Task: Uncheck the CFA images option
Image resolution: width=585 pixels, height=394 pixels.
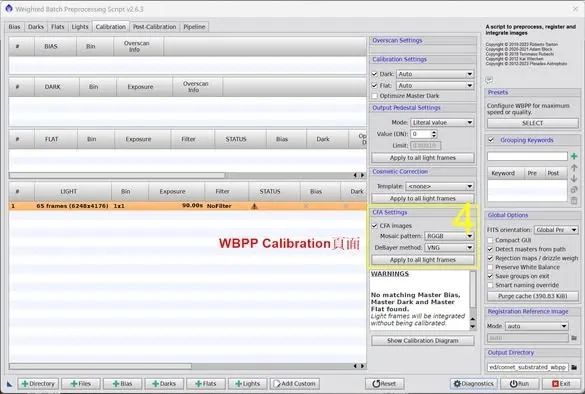Action: pyautogui.click(x=375, y=226)
